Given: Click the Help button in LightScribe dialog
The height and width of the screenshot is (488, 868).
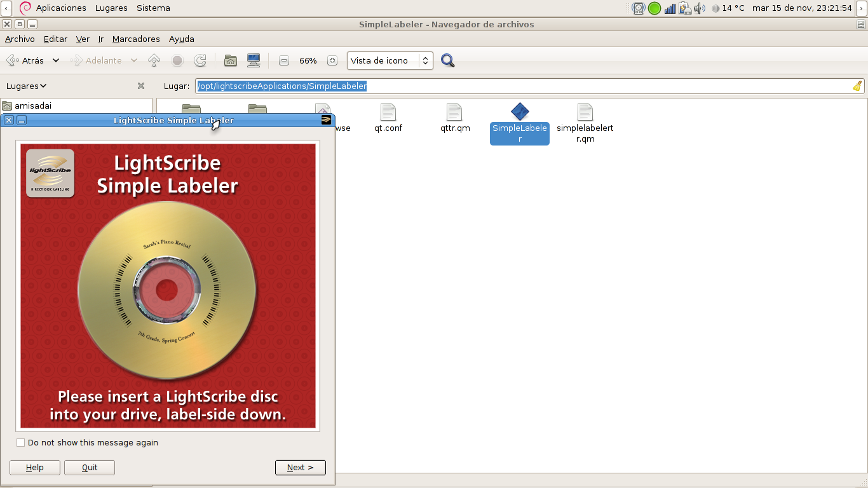Looking at the screenshot, I should tap(35, 468).
